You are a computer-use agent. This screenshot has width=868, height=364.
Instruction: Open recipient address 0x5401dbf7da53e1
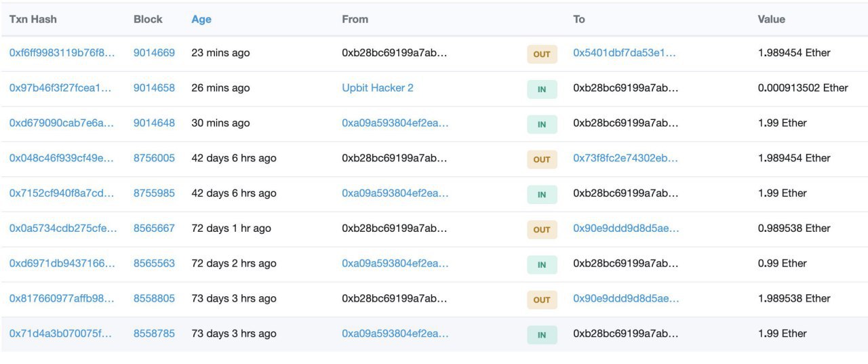pos(625,53)
